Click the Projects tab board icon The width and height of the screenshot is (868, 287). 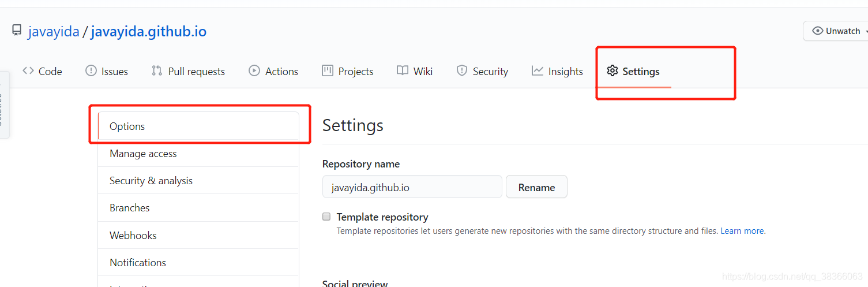(328, 71)
